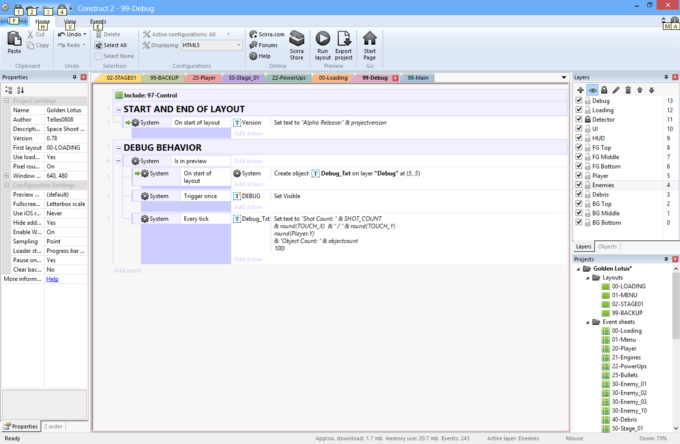The image size is (680, 444).
Task: Move layer down with down arrow icon
Action: tap(651, 90)
